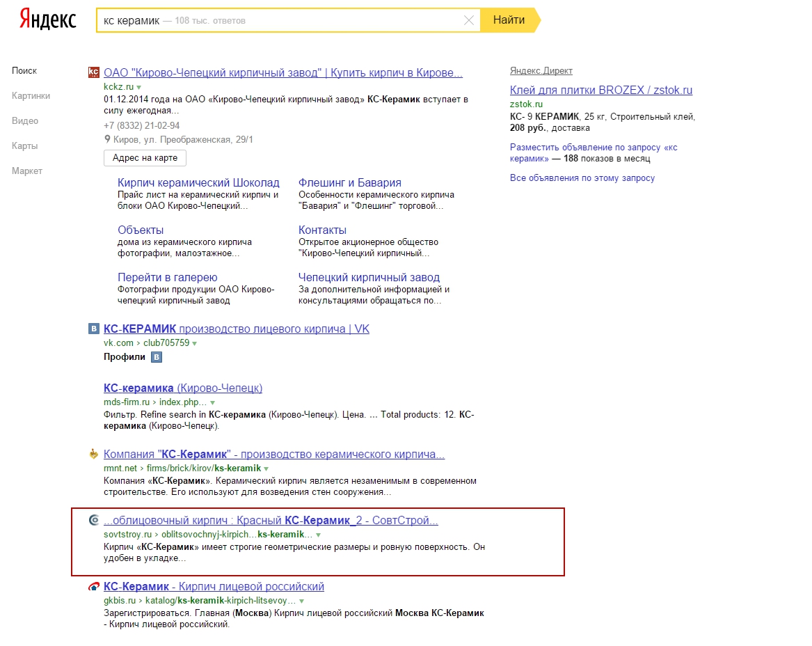Open the КС-керамика (Кирово-Чепецк) result
The height and width of the screenshot is (646, 812).
183,388
